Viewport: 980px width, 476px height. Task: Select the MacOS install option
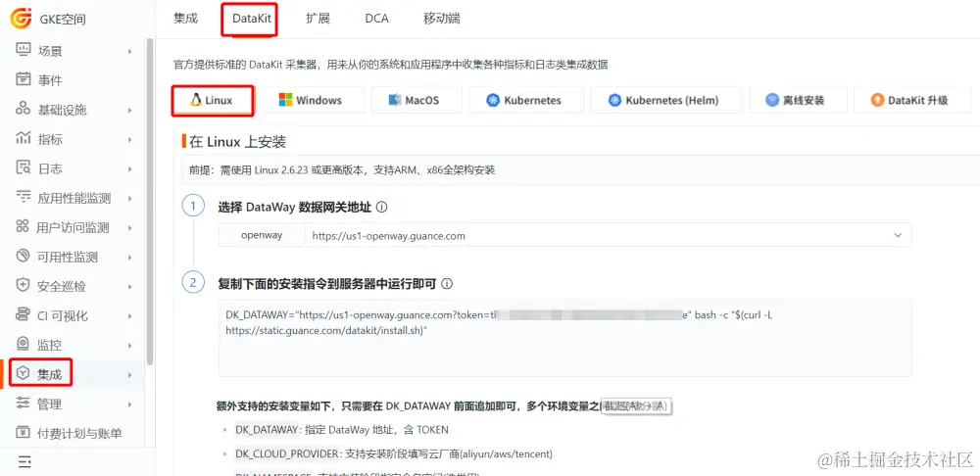[x=416, y=100]
